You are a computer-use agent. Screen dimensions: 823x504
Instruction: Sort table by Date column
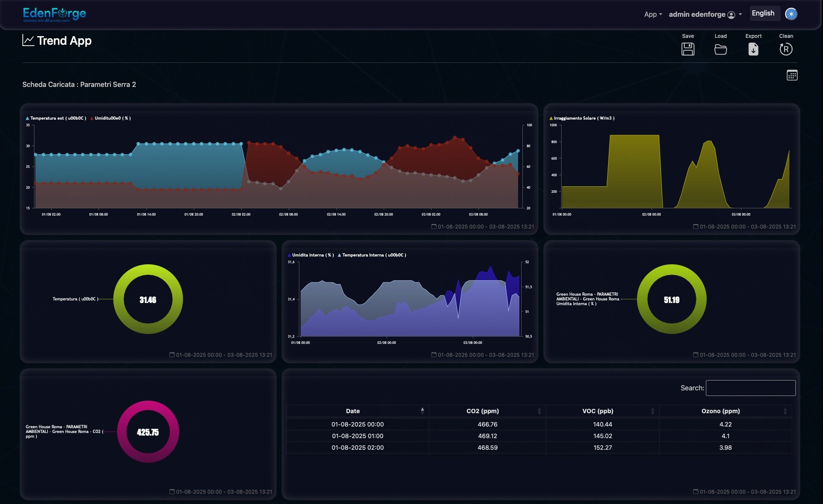click(x=353, y=411)
